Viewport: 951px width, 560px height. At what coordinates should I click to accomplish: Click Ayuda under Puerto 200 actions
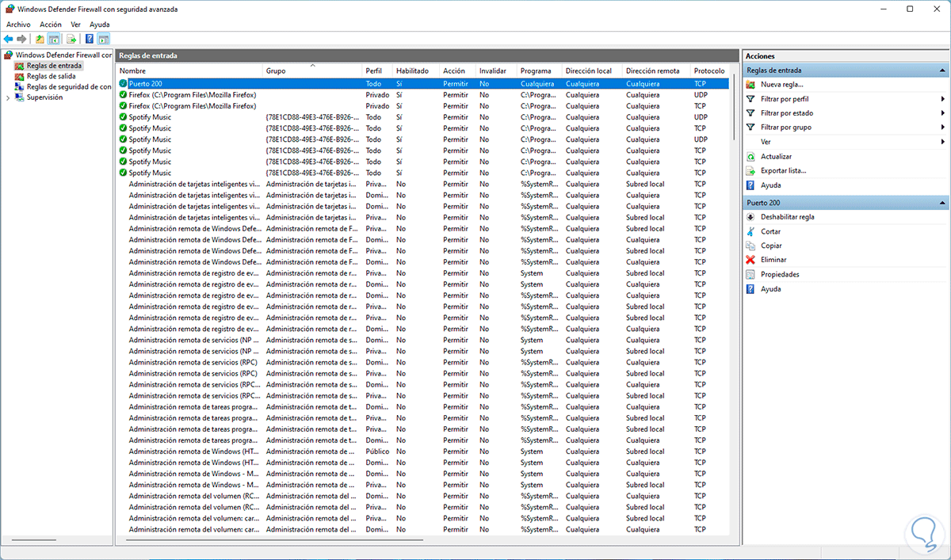pos(771,289)
